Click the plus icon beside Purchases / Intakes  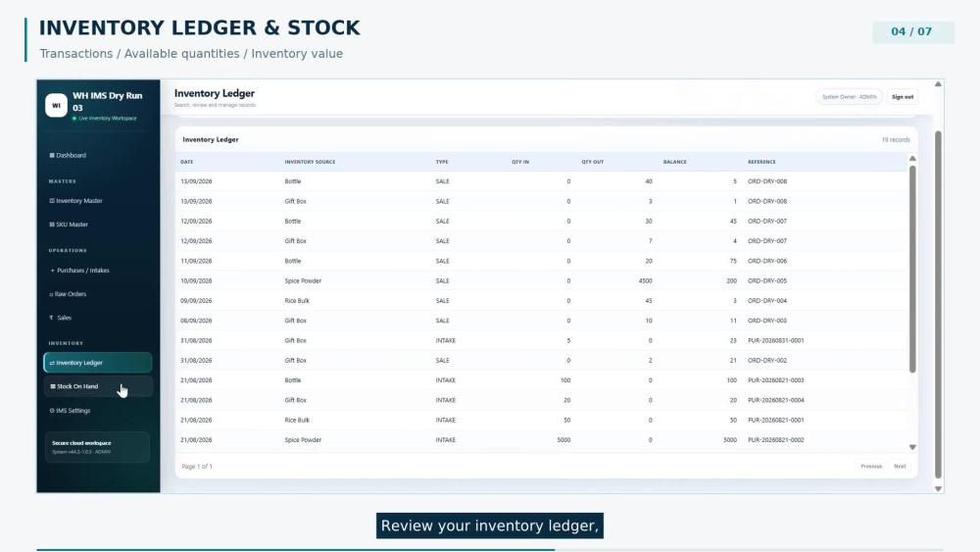[53, 271]
